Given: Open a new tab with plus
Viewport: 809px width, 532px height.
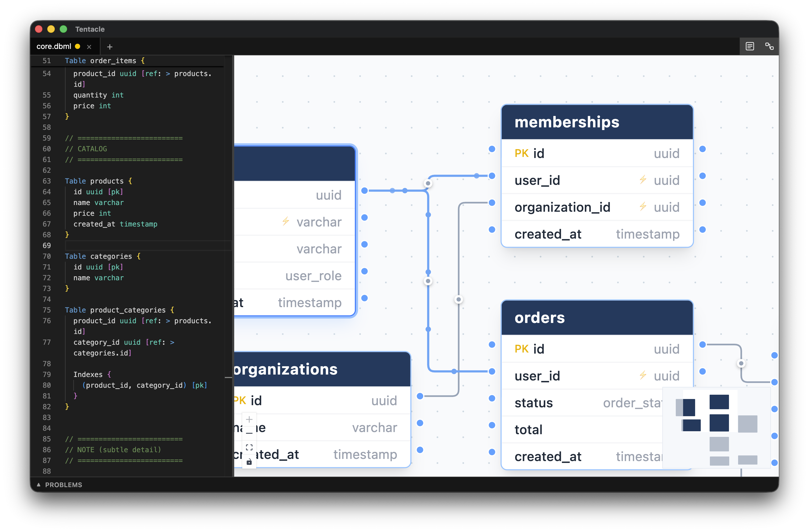Looking at the screenshot, I should click(110, 46).
